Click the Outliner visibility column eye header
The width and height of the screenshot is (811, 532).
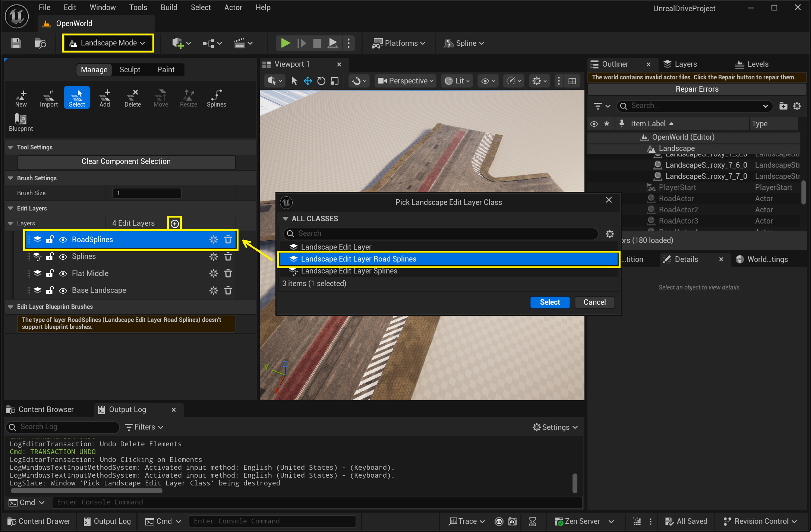pyautogui.click(x=594, y=124)
